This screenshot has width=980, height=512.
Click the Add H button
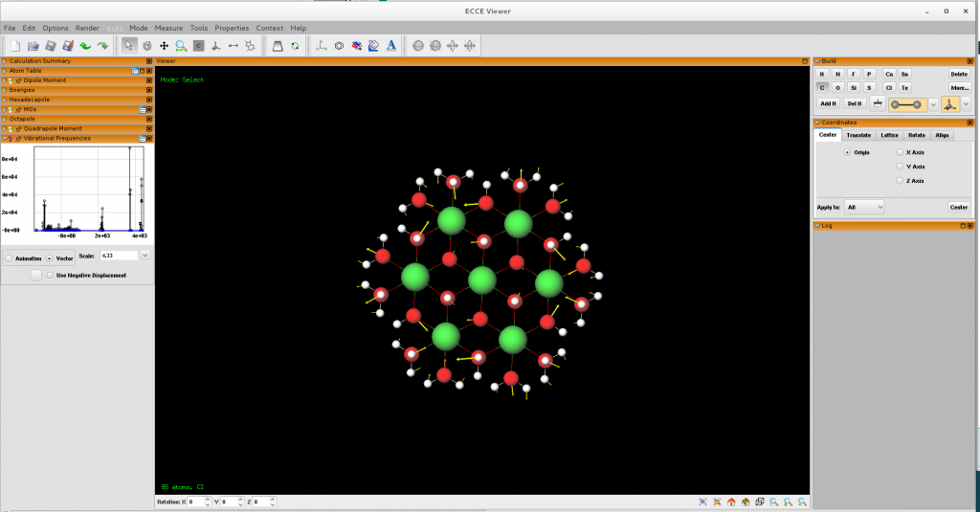point(828,103)
